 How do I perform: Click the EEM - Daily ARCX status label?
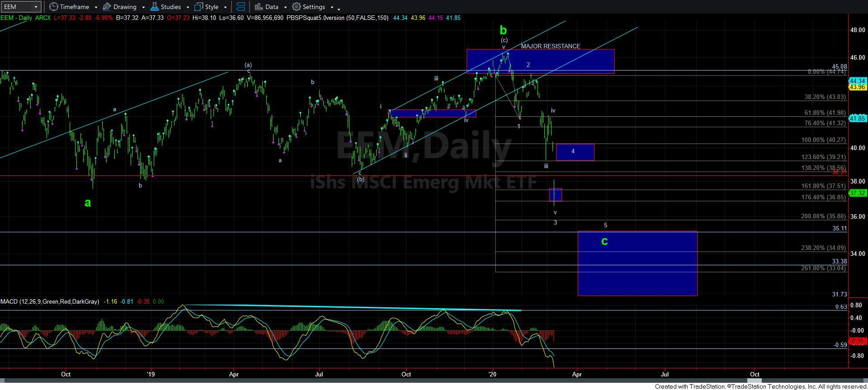pyautogui.click(x=25, y=18)
